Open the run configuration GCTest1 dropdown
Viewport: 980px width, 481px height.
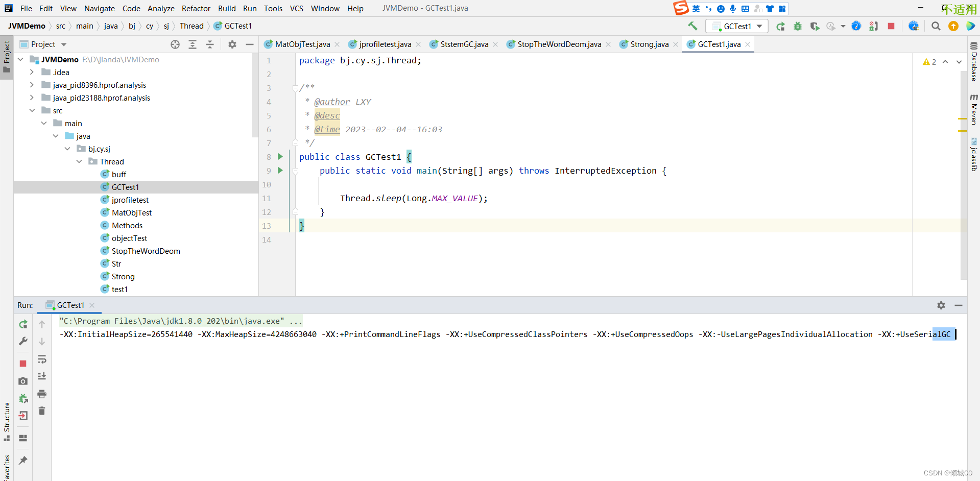(x=737, y=26)
